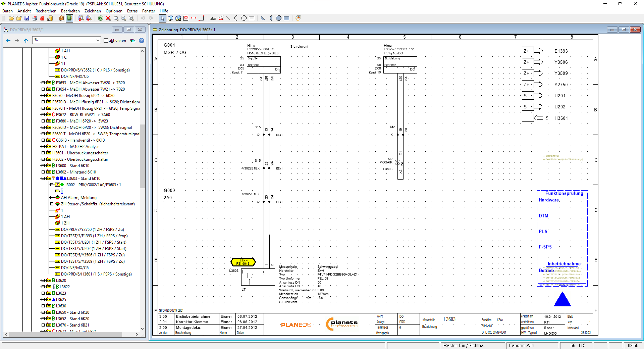Screen dimensions: 644x349
Task: Select the red angled connection line tool
Action: coord(201,18)
